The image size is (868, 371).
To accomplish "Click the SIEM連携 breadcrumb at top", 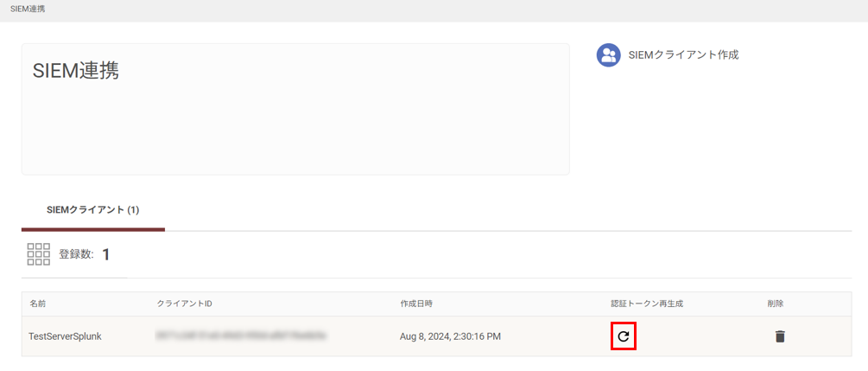I will [28, 10].
